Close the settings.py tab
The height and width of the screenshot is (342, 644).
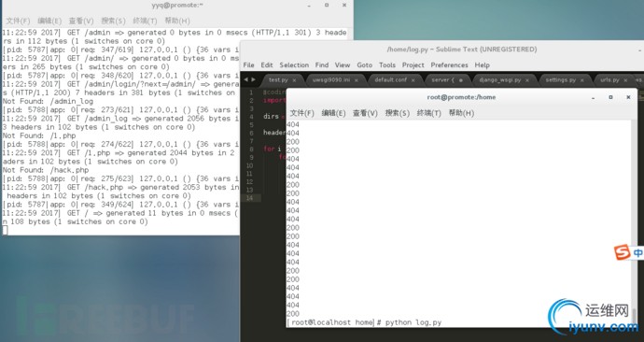(582, 80)
